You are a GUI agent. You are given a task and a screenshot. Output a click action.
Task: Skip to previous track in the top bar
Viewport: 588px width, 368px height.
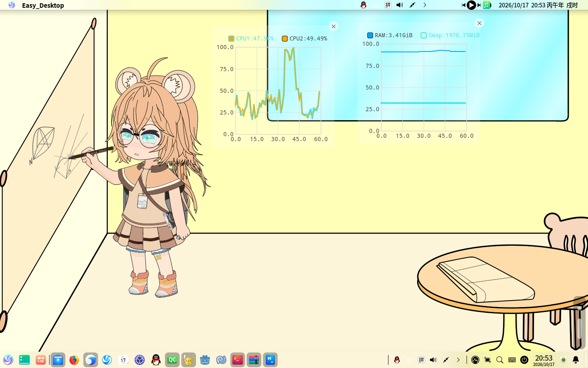pyautogui.click(x=463, y=5)
